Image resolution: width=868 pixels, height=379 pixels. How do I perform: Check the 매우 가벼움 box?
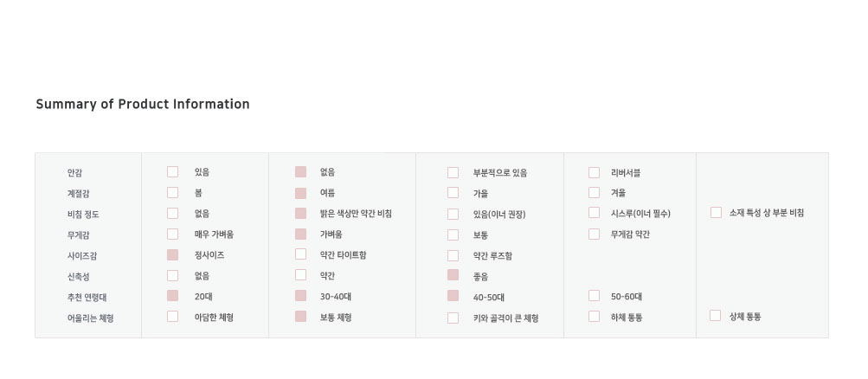click(173, 234)
